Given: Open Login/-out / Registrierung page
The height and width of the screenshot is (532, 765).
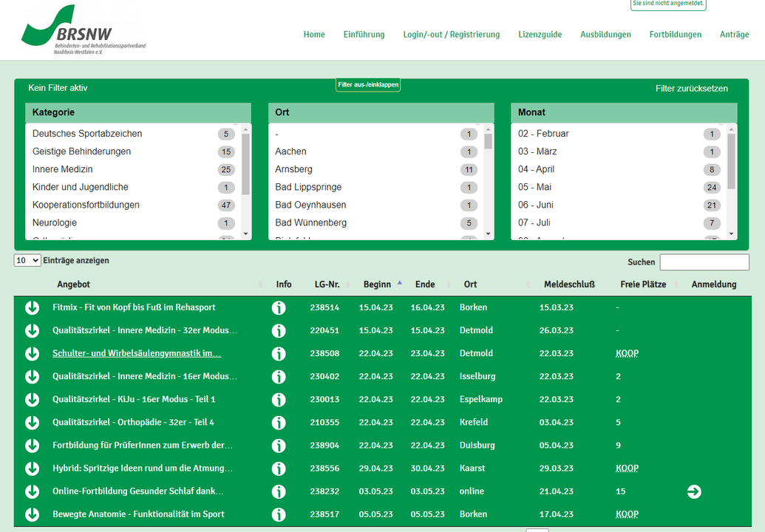Looking at the screenshot, I should [x=452, y=35].
